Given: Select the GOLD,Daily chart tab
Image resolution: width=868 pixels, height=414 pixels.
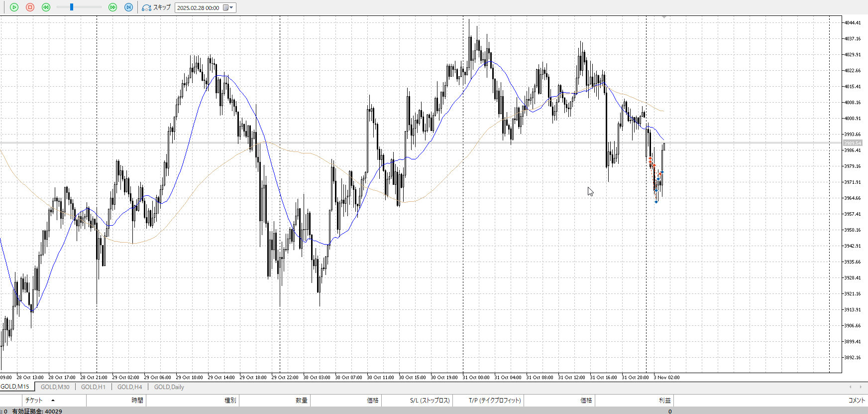Looking at the screenshot, I should pos(169,387).
